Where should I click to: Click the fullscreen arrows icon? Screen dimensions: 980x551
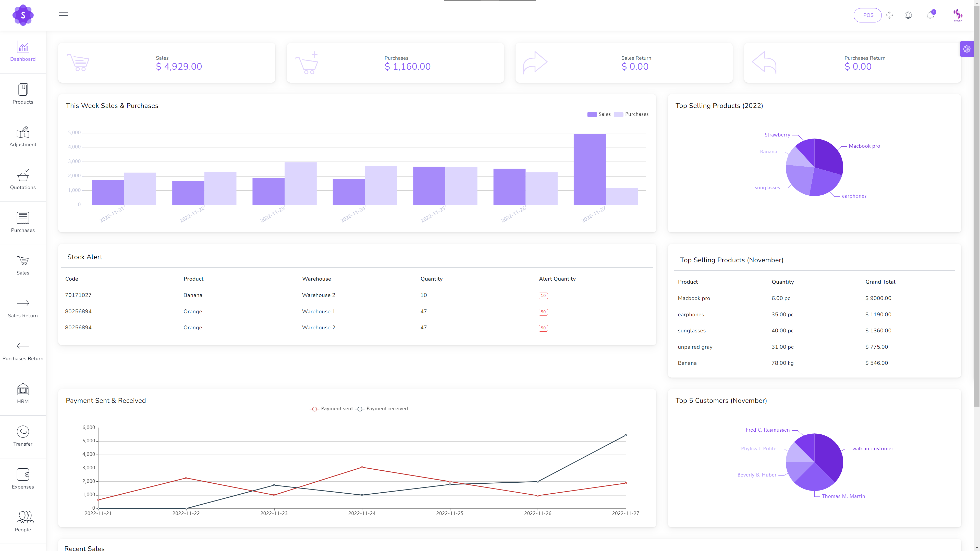(x=889, y=15)
